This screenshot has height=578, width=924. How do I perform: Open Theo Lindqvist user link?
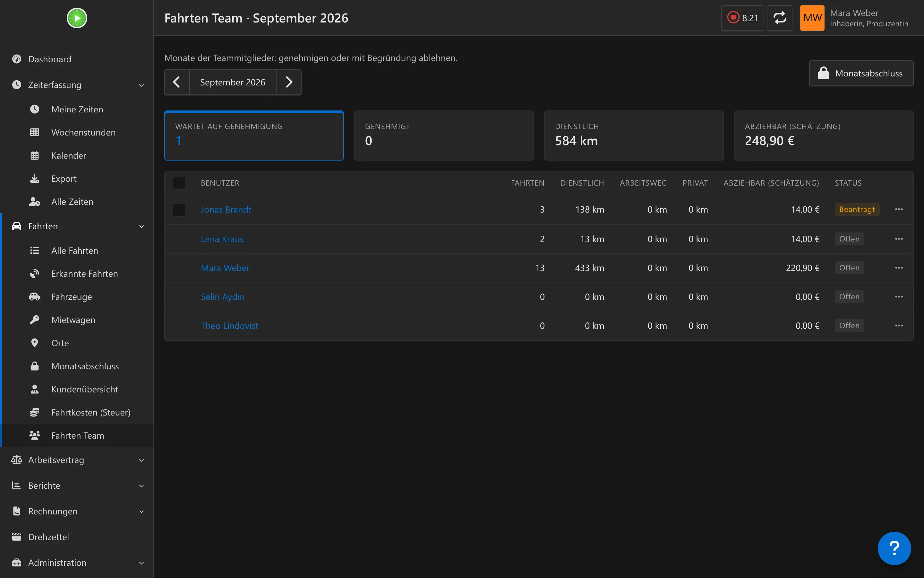coord(229,326)
